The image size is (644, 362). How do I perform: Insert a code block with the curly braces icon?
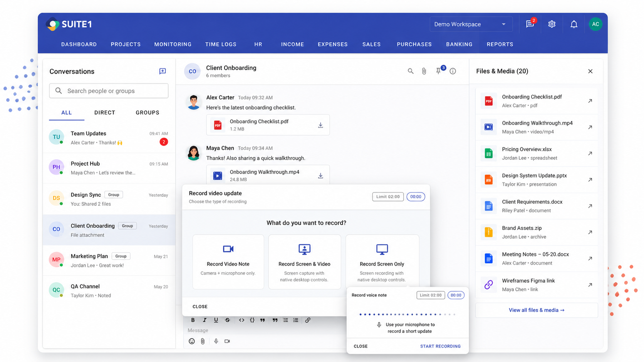tap(252, 320)
